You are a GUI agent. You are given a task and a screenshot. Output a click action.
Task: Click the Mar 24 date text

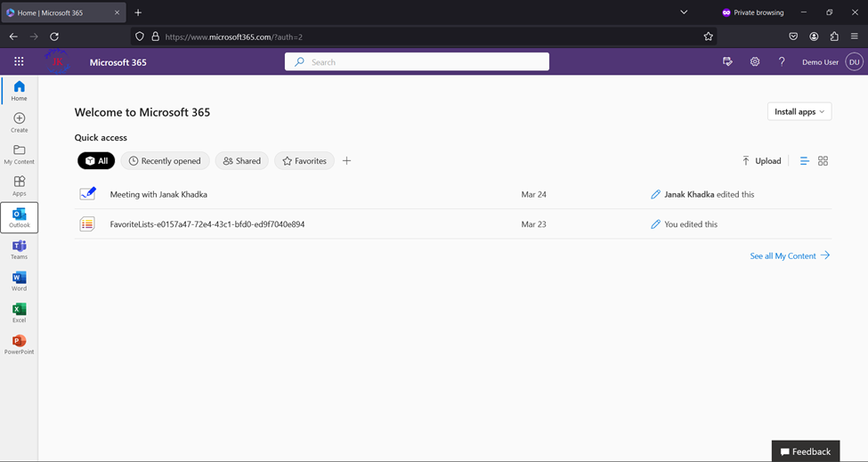pos(533,194)
